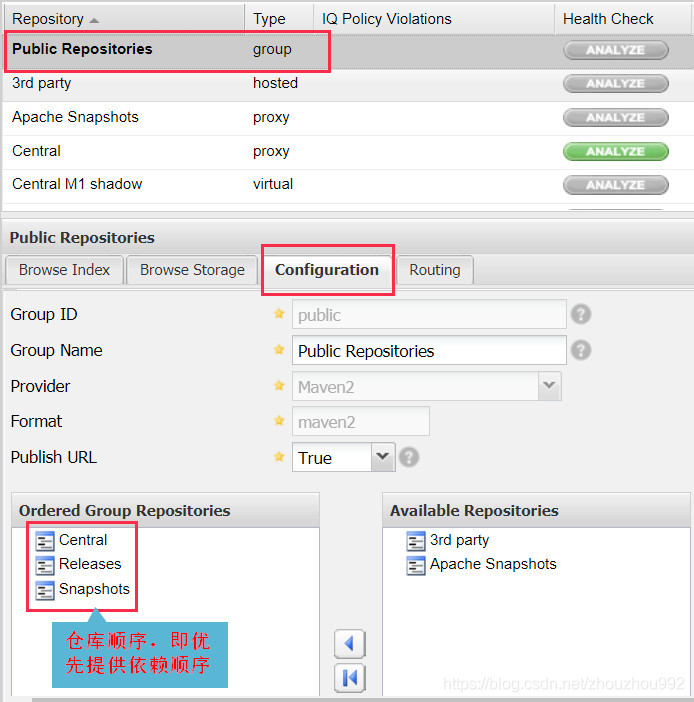Click the Snapshots repository icon
The image size is (694, 702).
point(45,590)
